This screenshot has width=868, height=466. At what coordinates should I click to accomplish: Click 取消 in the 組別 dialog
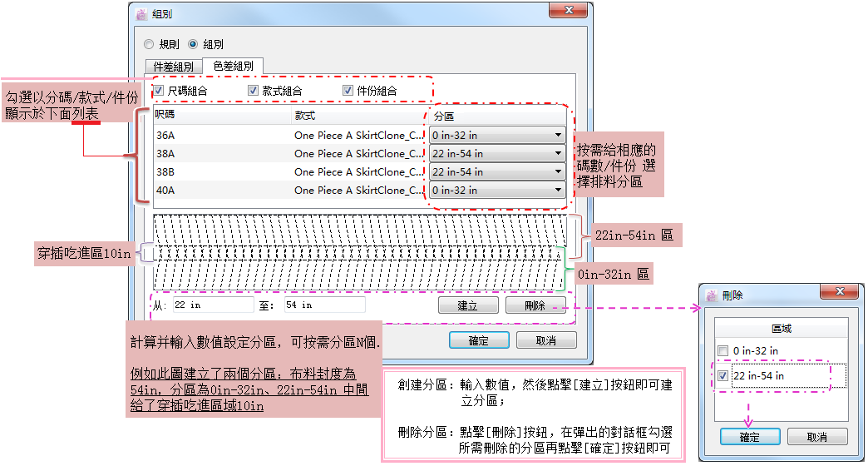tap(545, 340)
